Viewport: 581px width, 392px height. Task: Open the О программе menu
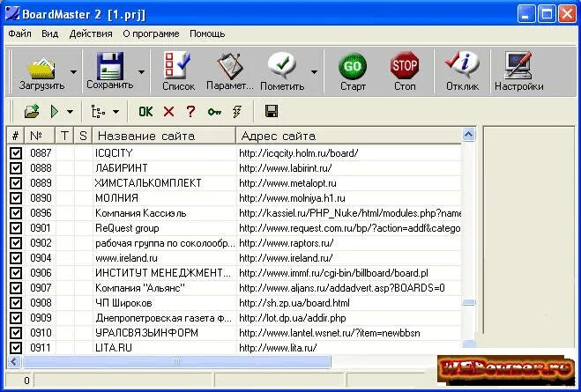pyautogui.click(x=151, y=33)
